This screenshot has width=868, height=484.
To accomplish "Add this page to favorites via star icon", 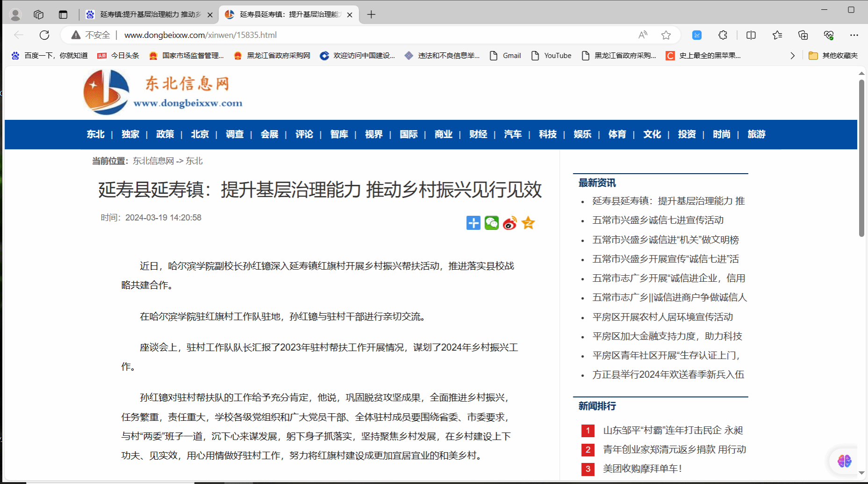I will (x=666, y=35).
